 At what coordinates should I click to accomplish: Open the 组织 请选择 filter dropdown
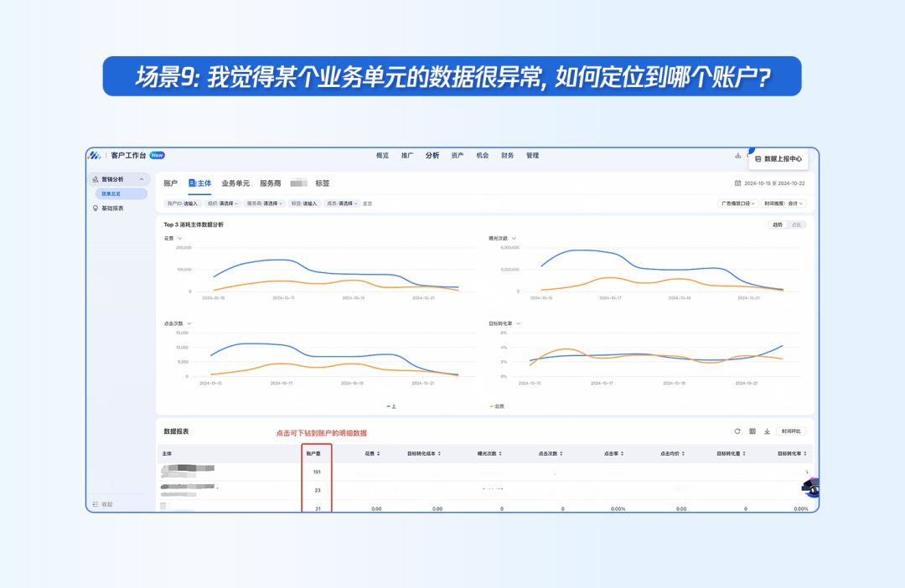point(223,204)
